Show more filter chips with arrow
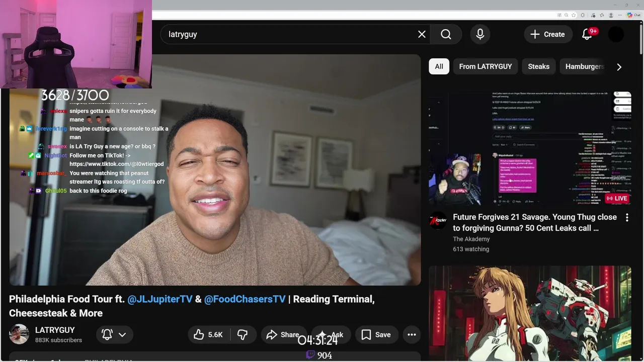Screen dimensions: 644x362 tap(619, 67)
